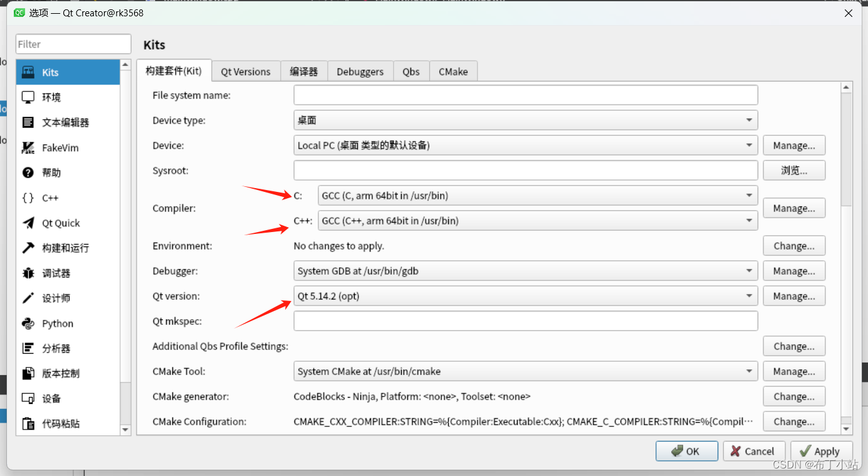Switch to the Qt Versions tab
The width and height of the screenshot is (868, 476).
tap(246, 71)
